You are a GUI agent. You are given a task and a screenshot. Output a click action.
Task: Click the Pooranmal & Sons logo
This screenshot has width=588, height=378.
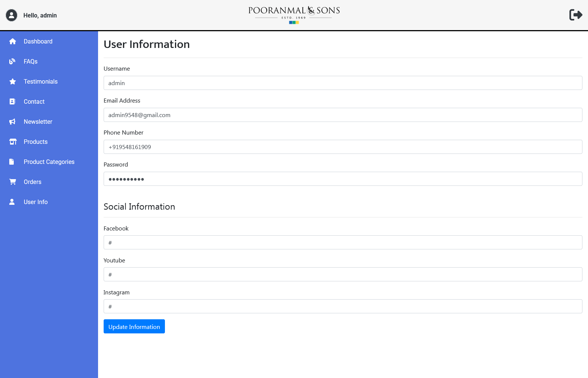pyautogui.click(x=294, y=15)
